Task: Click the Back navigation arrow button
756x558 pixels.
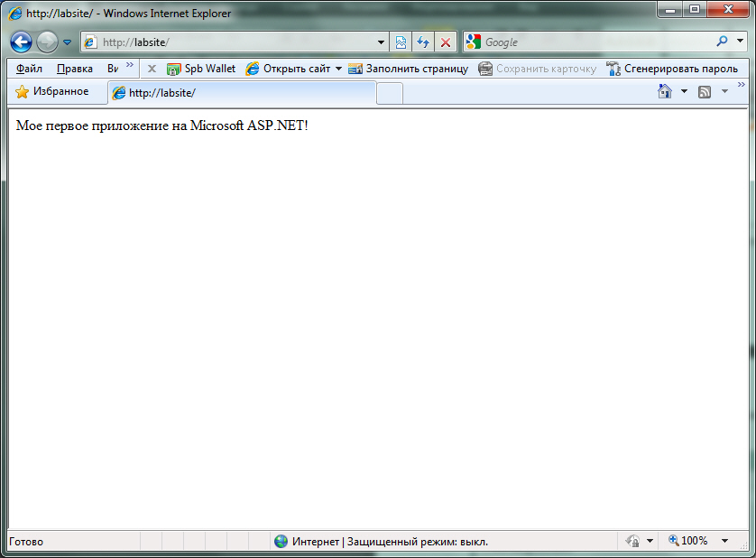Action: point(22,42)
